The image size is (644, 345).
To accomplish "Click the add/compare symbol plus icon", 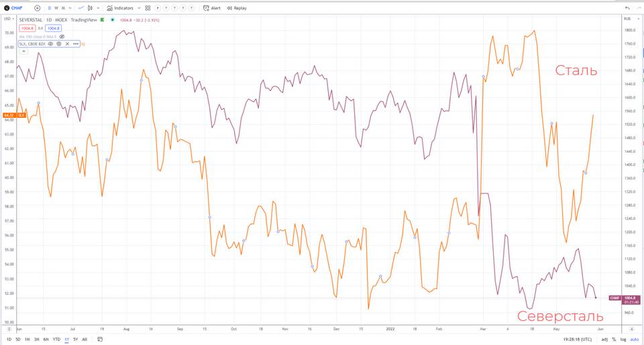I will click(38, 8).
